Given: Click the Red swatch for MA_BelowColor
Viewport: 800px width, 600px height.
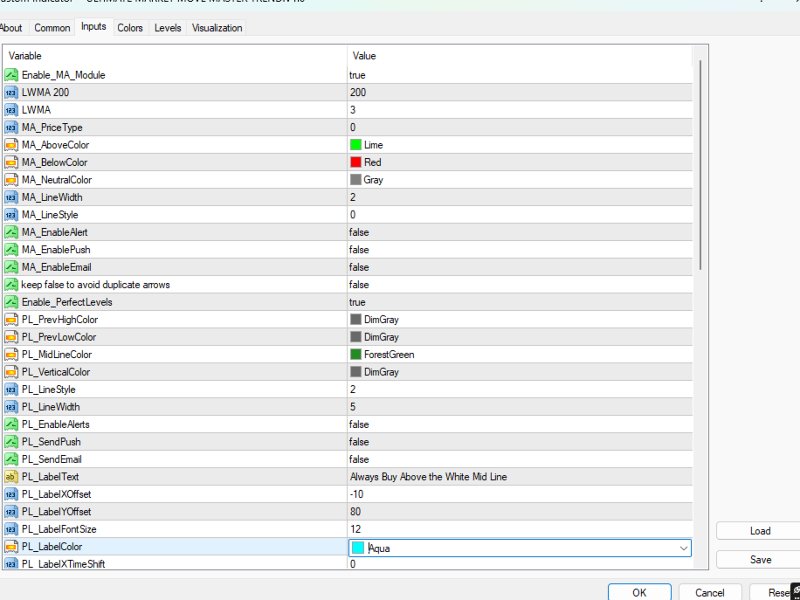Looking at the screenshot, I should pos(356,162).
